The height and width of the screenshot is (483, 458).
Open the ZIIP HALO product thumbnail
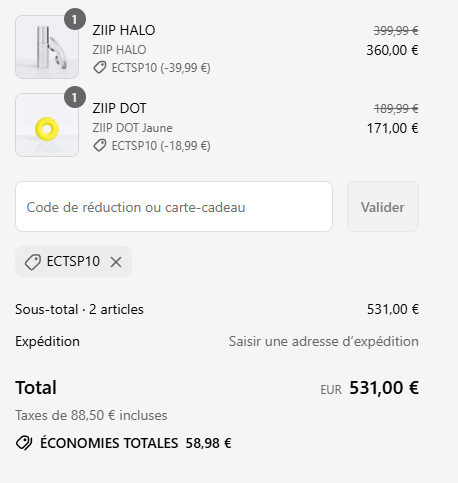[x=47, y=47]
